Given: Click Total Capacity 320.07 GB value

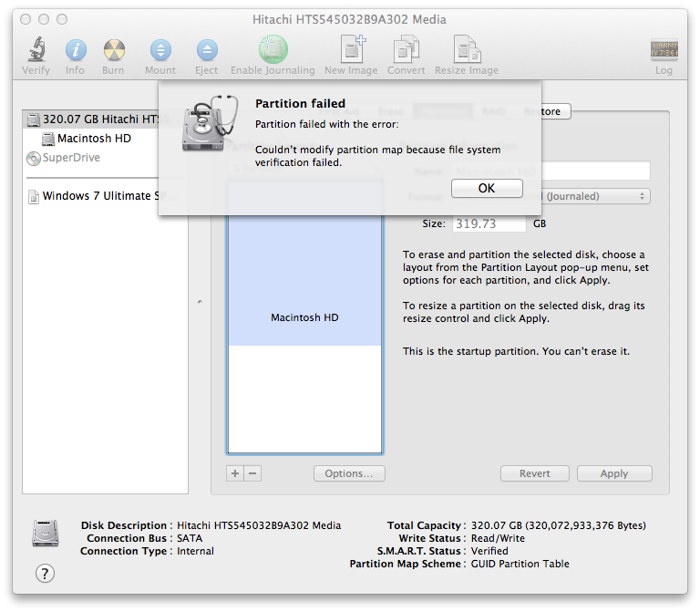Looking at the screenshot, I should tap(559, 525).
